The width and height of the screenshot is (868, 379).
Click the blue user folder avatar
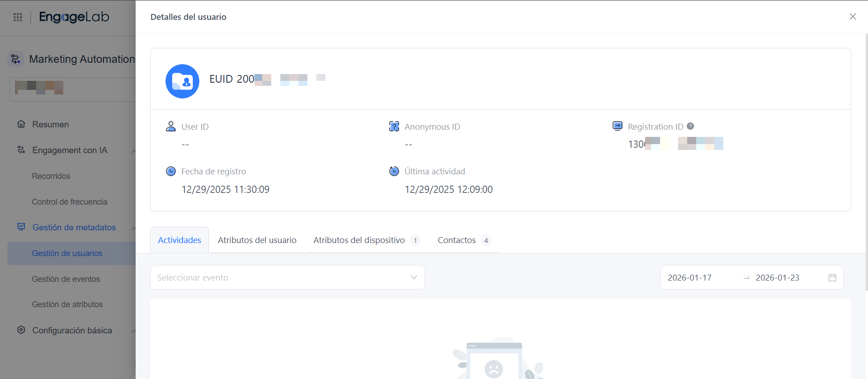pos(182,81)
